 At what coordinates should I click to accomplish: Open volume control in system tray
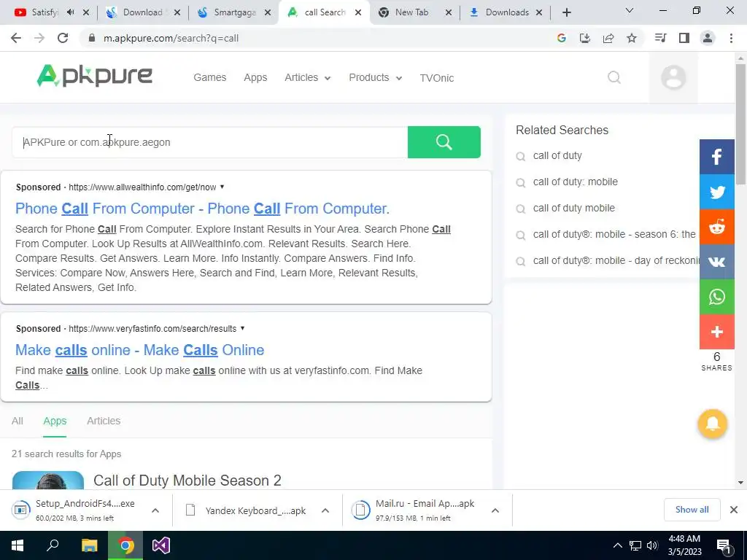pos(652,545)
